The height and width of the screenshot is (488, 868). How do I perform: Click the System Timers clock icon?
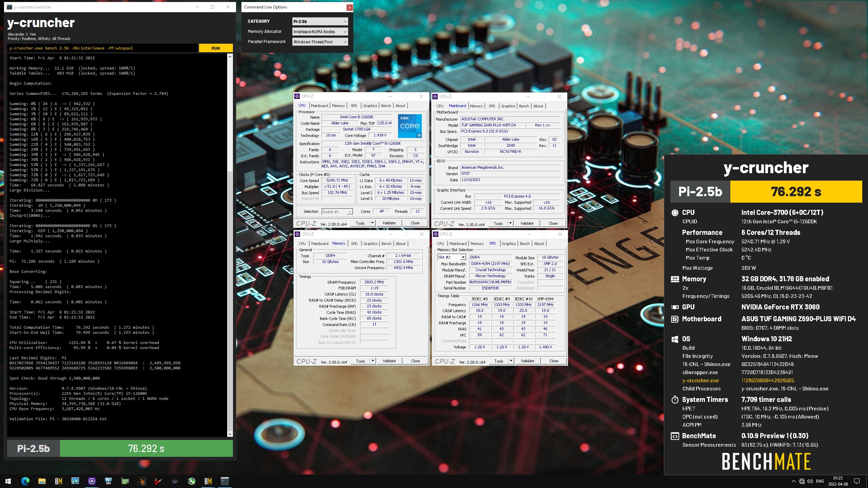pyautogui.click(x=675, y=400)
